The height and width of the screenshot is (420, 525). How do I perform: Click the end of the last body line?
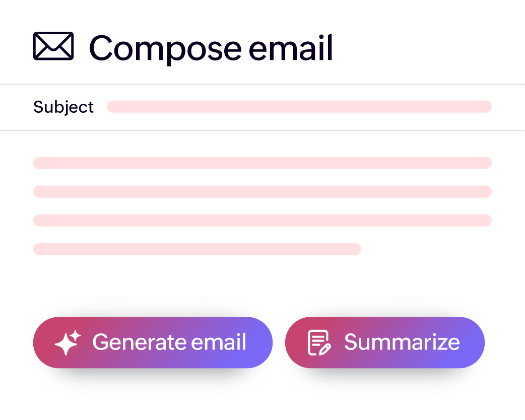click(356, 249)
